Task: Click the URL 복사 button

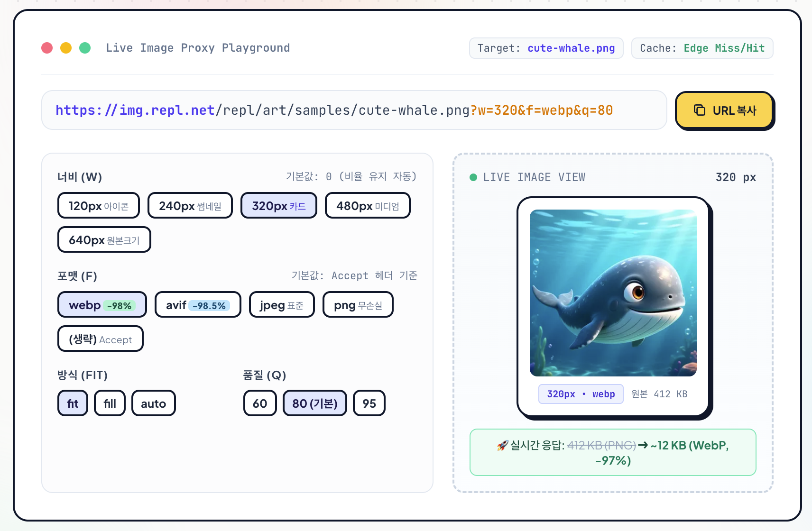Action: click(x=724, y=110)
